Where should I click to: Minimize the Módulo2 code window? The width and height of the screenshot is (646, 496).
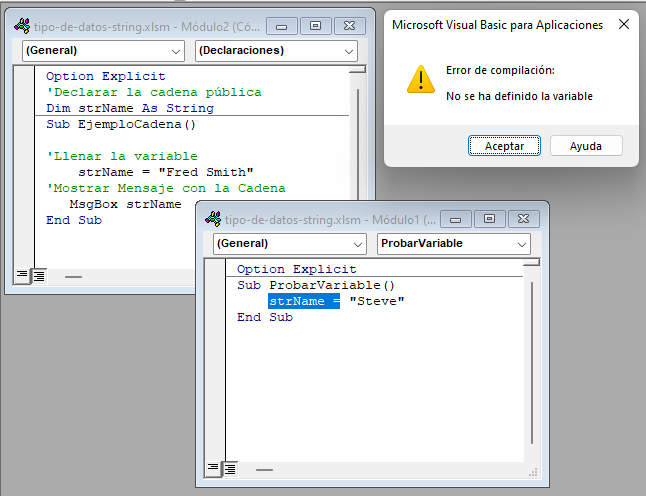(x=282, y=26)
